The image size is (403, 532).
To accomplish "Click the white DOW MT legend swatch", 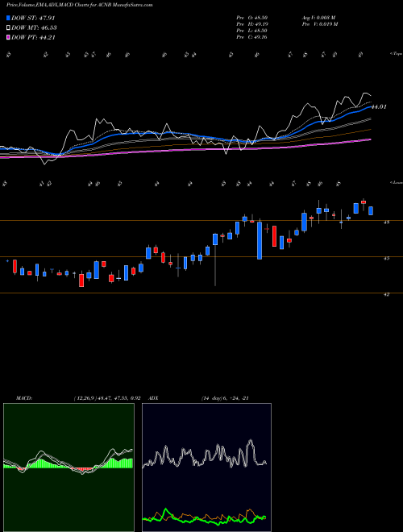I will click(8, 28).
